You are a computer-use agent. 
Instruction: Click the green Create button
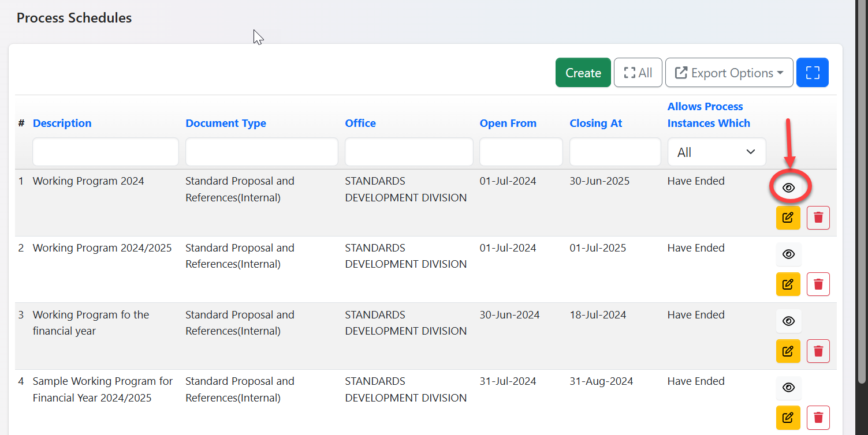pyautogui.click(x=583, y=73)
